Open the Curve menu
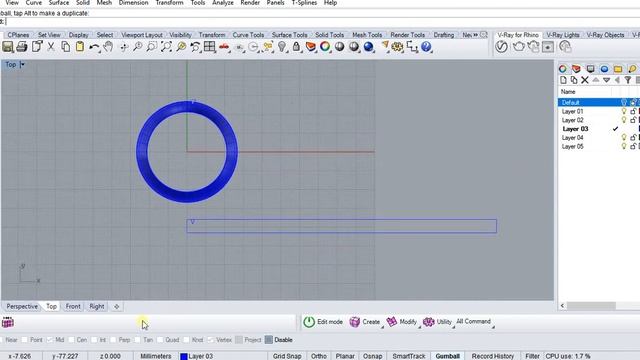The image size is (640, 360). coord(34,3)
